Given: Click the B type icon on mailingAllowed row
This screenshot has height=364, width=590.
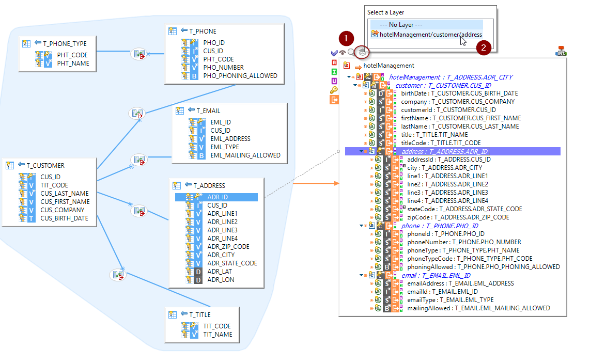Looking at the screenshot, I should click(x=387, y=308).
